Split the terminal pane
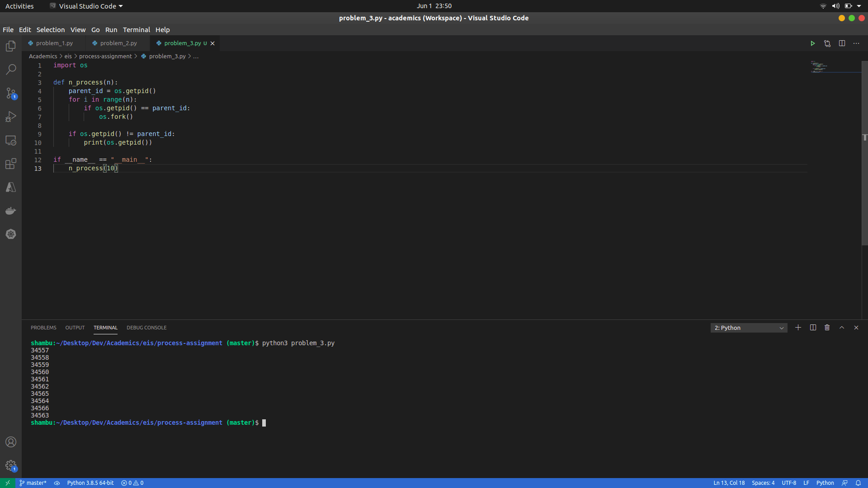Screen dimensions: 868x488 coord(812,328)
